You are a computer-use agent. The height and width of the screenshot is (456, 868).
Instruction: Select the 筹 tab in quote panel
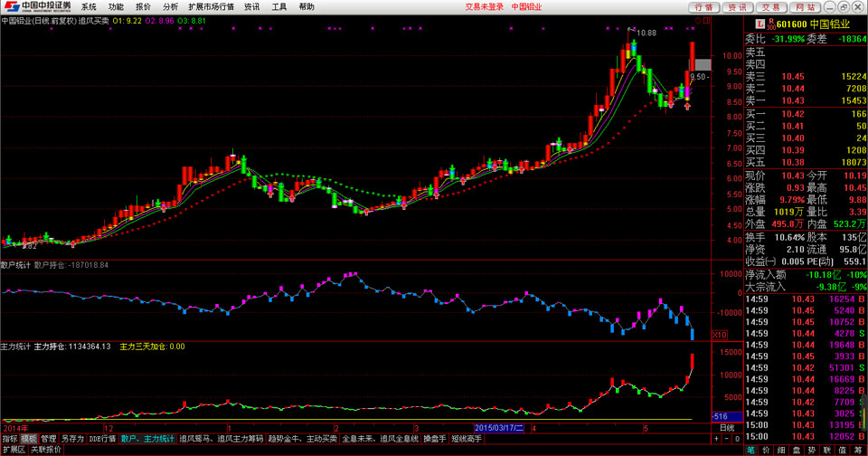point(858,451)
